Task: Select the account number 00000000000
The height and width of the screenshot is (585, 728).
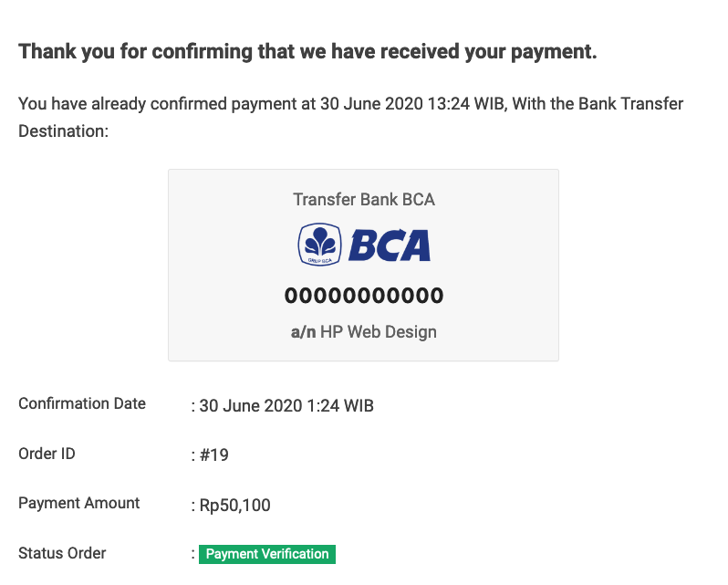Action: point(363,296)
